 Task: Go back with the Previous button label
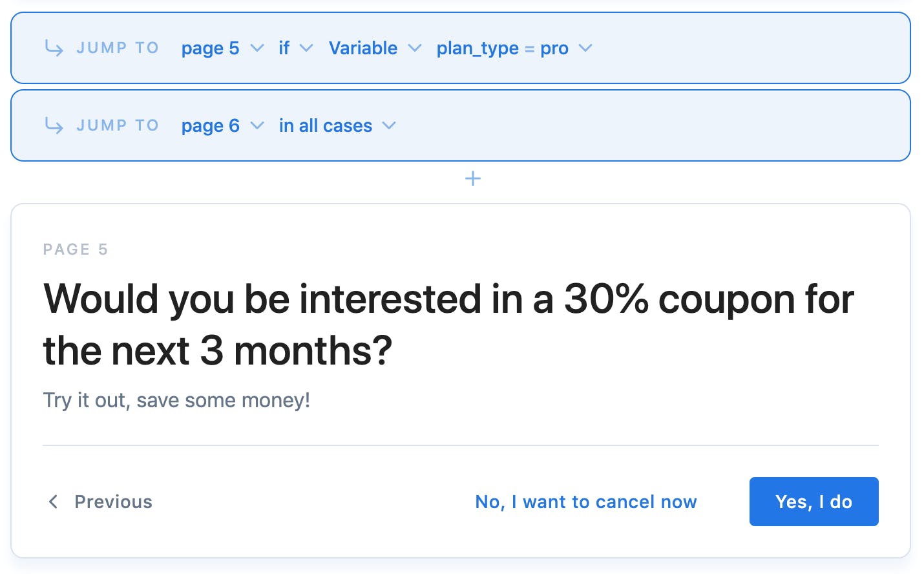[x=114, y=502]
